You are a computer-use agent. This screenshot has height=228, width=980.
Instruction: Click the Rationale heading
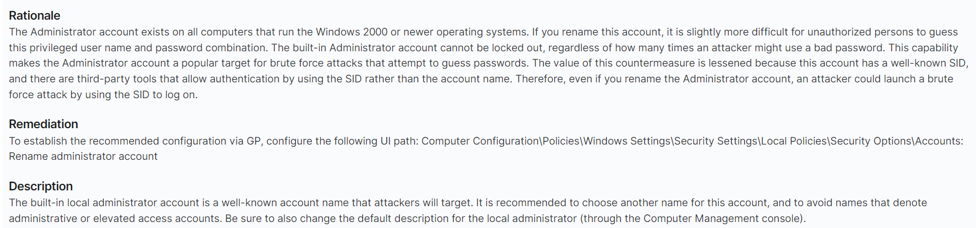34,16
